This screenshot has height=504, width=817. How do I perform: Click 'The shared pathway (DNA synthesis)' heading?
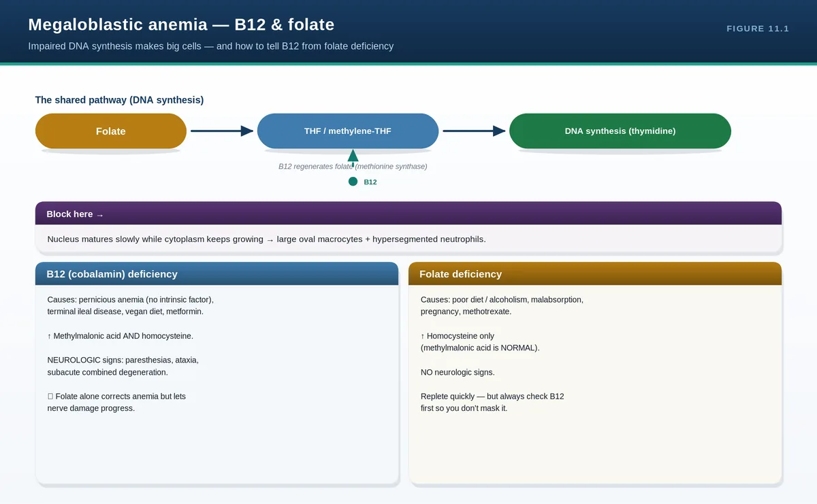click(119, 100)
